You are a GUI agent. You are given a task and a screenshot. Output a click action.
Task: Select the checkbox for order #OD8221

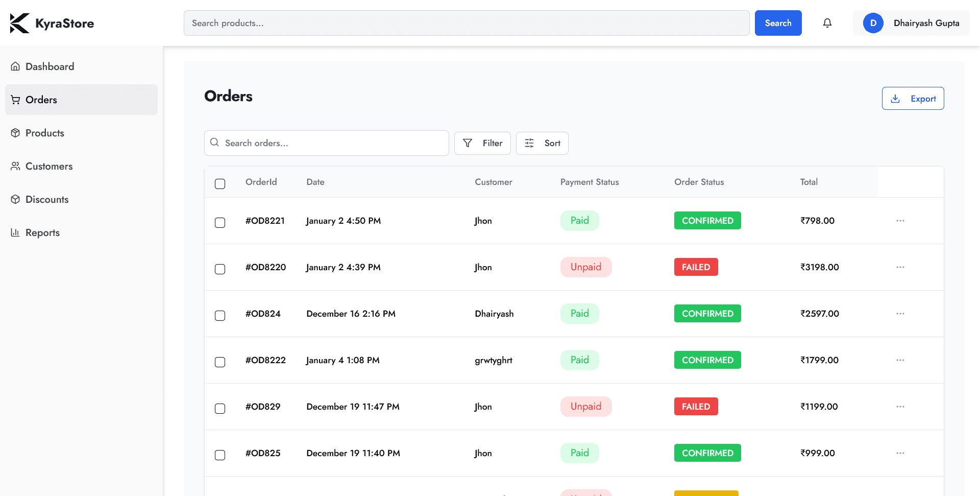(220, 223)
